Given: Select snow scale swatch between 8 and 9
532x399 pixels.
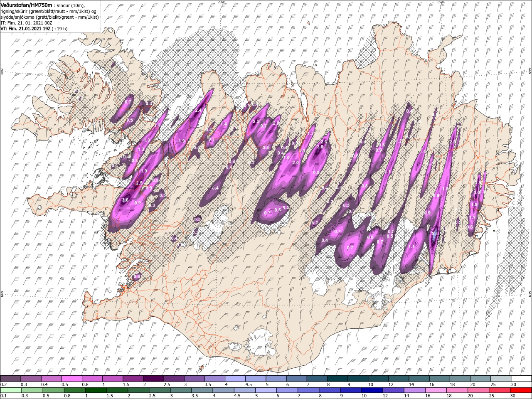Looking at the screenshot, I should pyautogui.click(x=337, y=378).
